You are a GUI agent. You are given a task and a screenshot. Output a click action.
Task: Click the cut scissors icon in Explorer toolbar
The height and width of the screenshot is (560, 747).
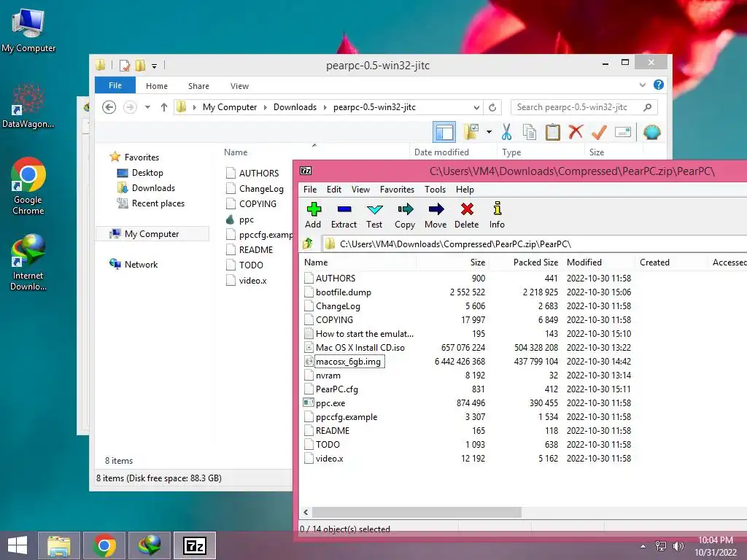[506, 132]
